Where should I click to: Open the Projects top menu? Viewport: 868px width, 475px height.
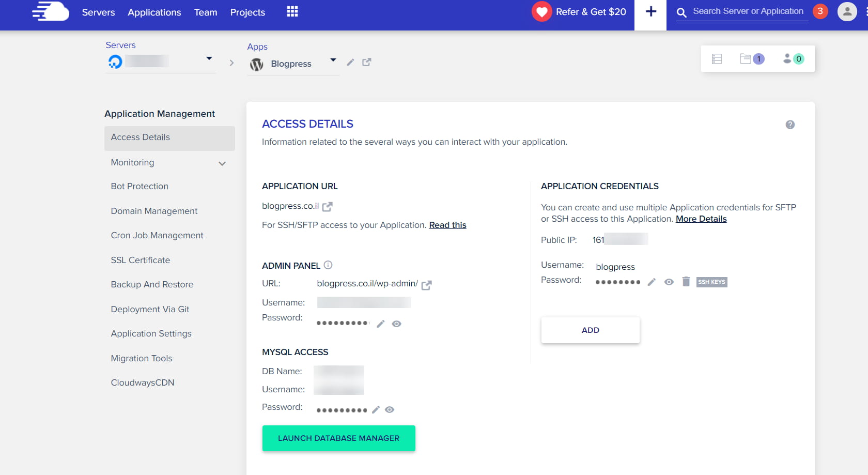pyautogui.click(x=247, y=12)
